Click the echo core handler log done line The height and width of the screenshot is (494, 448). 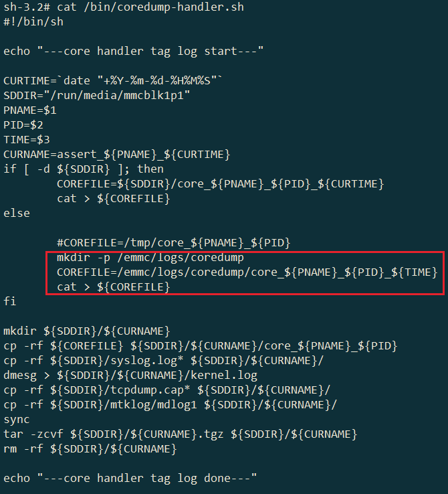(130, 478)
